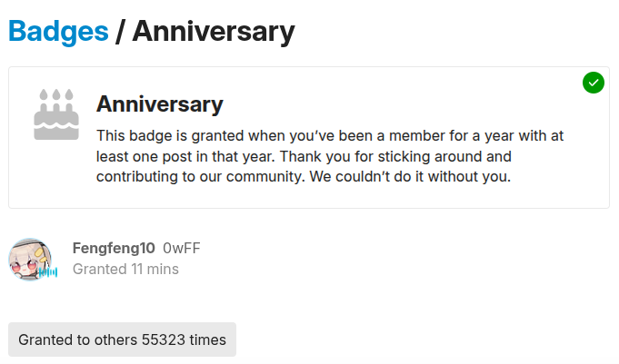Click the candles on the cake icon

[x=56, y=94]
